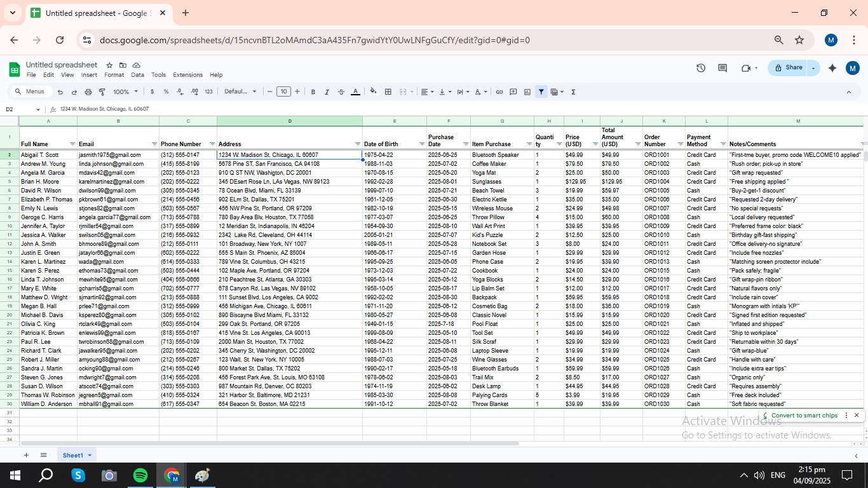Click the insert chart icon
Viewport: 868px width, 488px height.
(x=527, y=92)
